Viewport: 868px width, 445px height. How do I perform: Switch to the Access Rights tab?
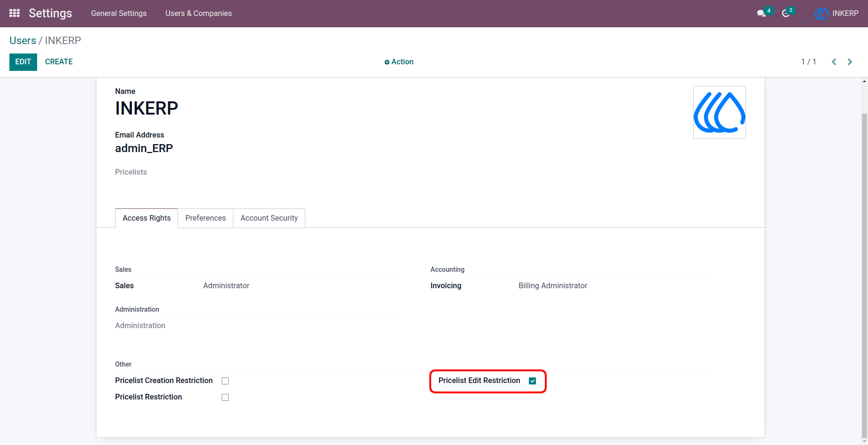[147, 218]
